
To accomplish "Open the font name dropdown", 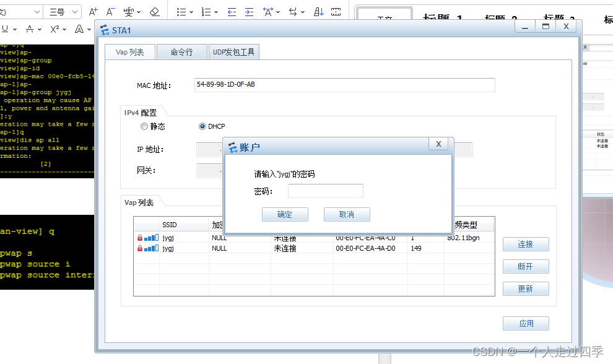I will (37, 12).
